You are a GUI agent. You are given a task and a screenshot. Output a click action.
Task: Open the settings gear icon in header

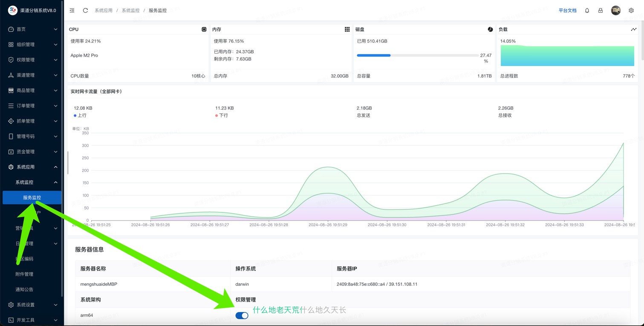631,10
